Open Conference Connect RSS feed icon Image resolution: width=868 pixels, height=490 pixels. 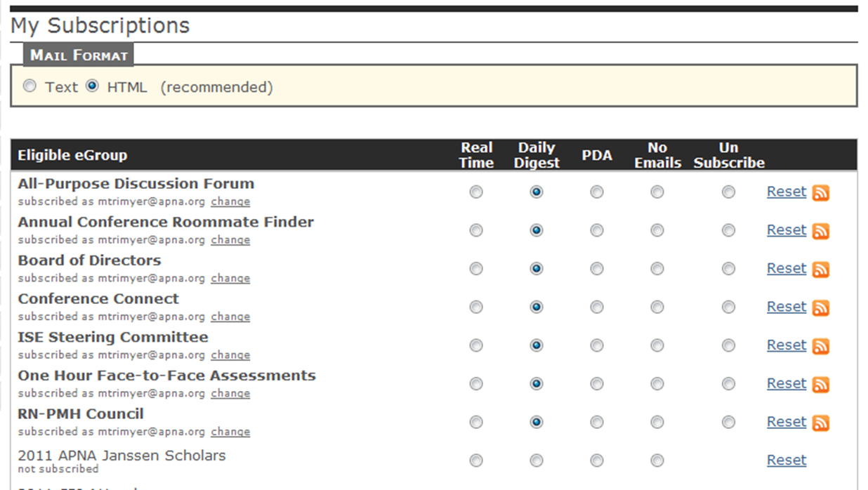click(821, 307)
